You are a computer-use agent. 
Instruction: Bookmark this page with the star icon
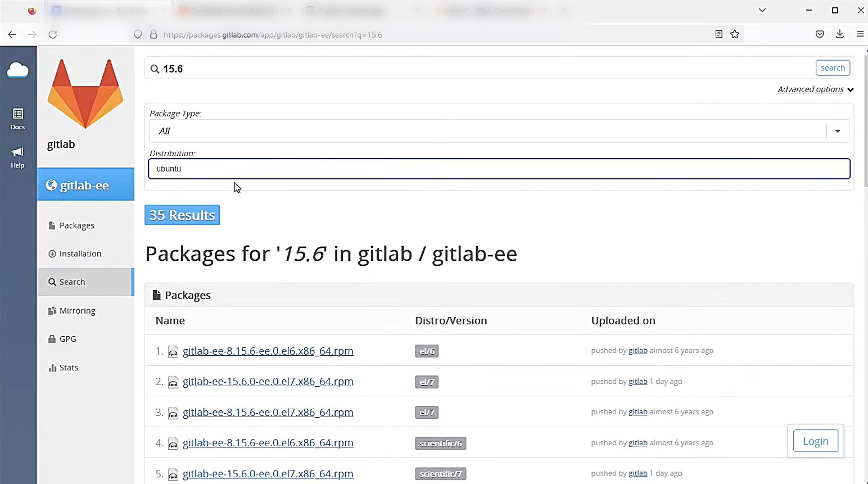[x=735, y=34]
